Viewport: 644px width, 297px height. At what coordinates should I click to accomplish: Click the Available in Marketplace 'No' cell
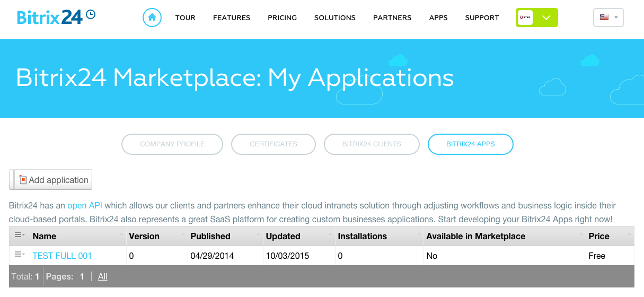pyautogui.click(x=505, y=256)
